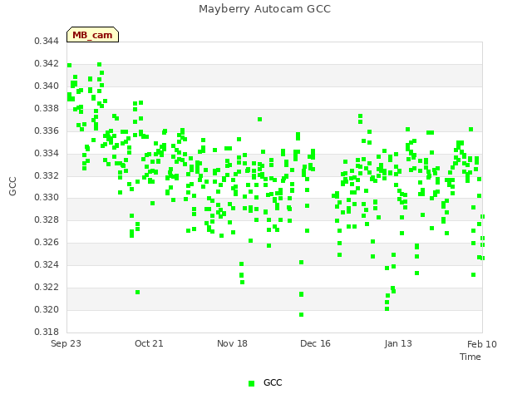
Task: Click the MB_cam tab label
Action: coord(92,35)
